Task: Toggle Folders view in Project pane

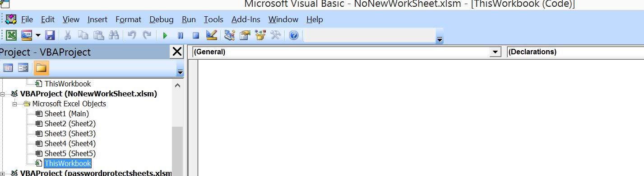Action: [41, 68]
